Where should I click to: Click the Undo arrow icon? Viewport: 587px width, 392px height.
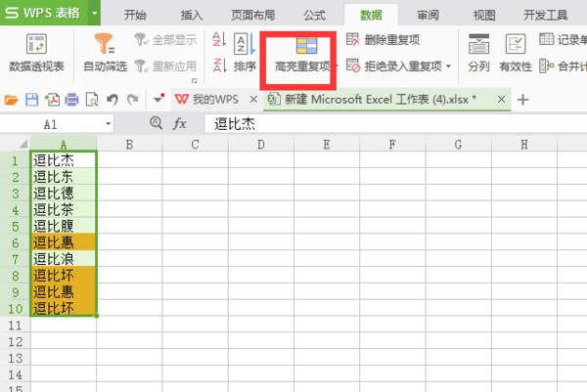[113, 100]
